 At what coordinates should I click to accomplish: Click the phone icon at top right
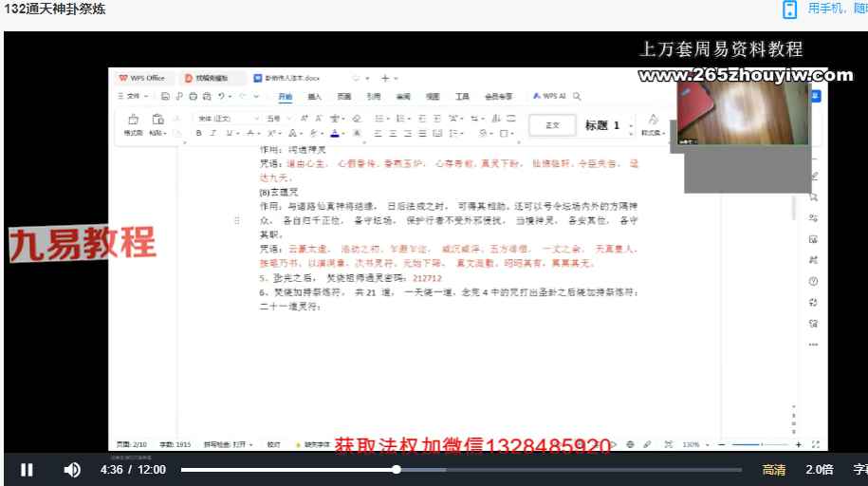pyautogui.click(x=789, y=9)
